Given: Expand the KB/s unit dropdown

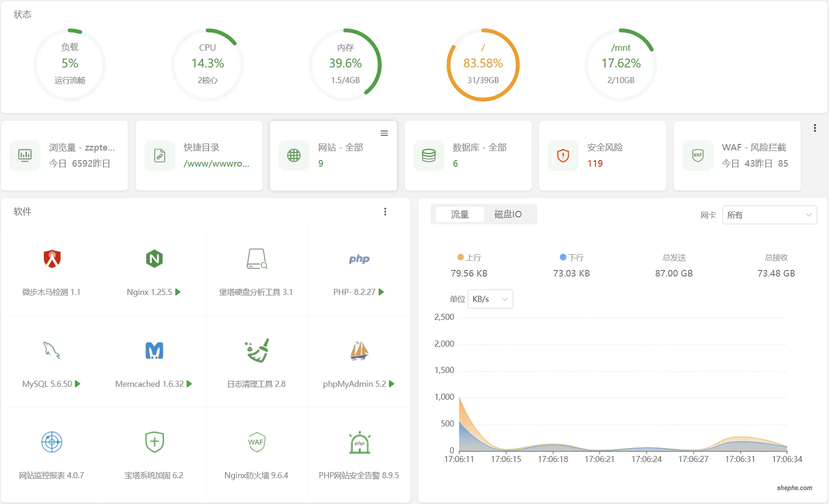Looking at the screenshot, I should pos(490,299).
